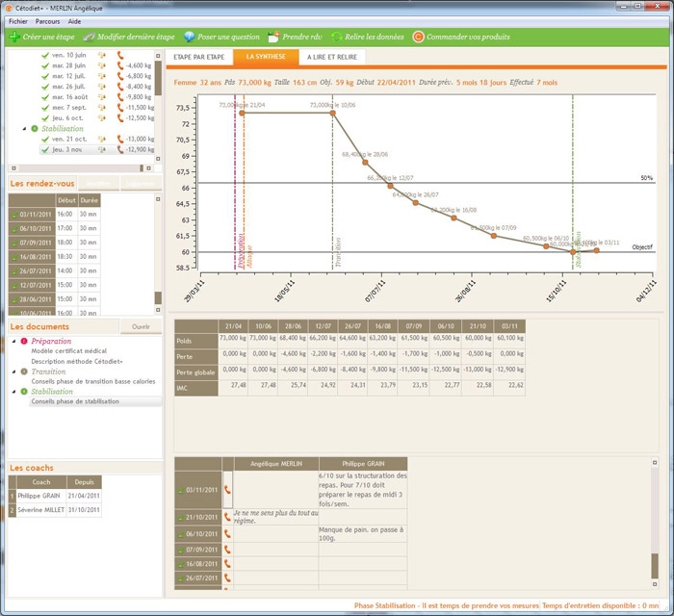Open the Aide menu

74,21
